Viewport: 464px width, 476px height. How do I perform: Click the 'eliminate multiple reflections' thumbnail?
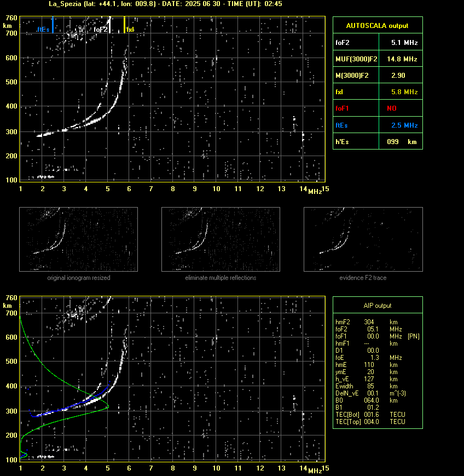point(221,239)
